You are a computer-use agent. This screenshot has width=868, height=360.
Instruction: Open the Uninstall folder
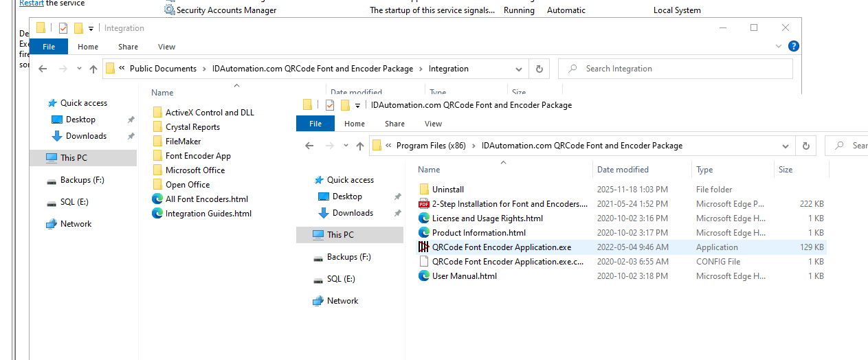[447, 190]
